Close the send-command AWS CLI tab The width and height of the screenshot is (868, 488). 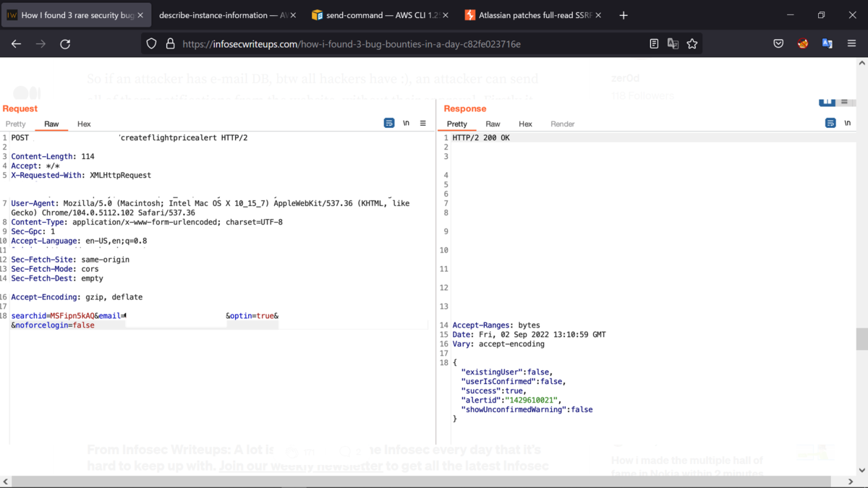point(445,15)
